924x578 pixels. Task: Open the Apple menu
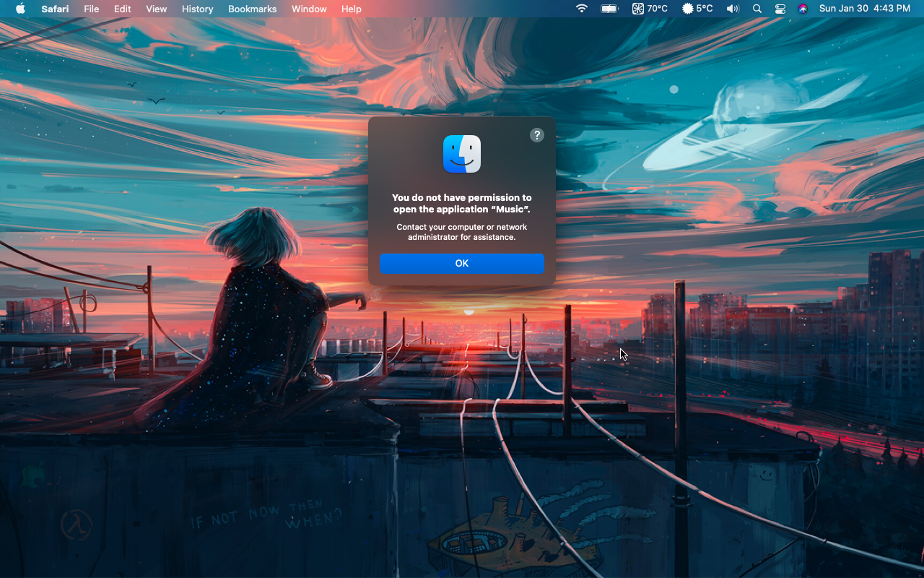pos(20,9)
